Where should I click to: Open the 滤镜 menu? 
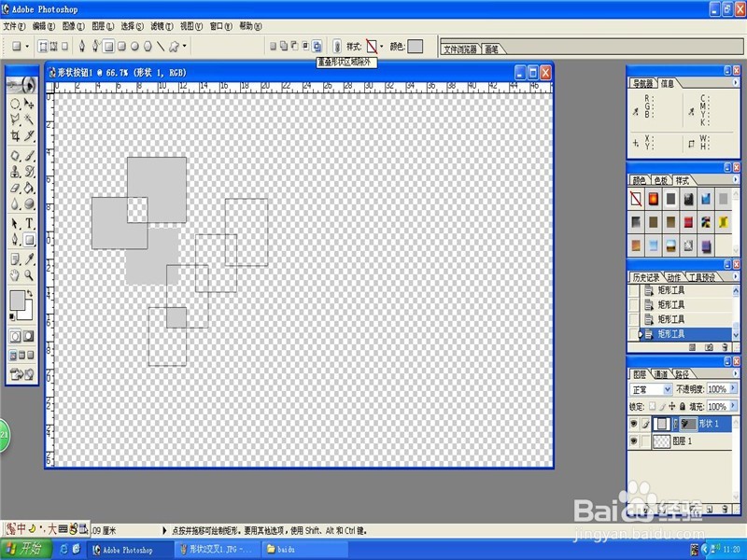pyautogui.click(x=162, y=26)
